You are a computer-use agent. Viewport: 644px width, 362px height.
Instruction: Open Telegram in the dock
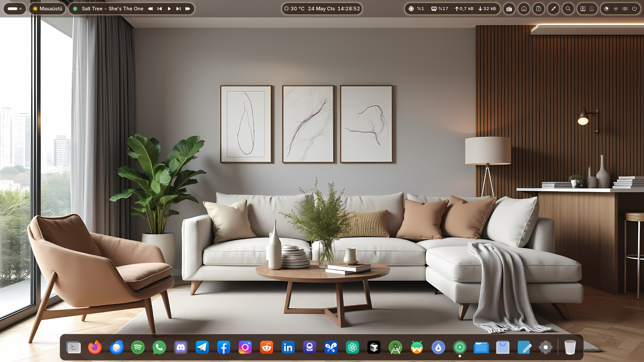tap(202, 347)
